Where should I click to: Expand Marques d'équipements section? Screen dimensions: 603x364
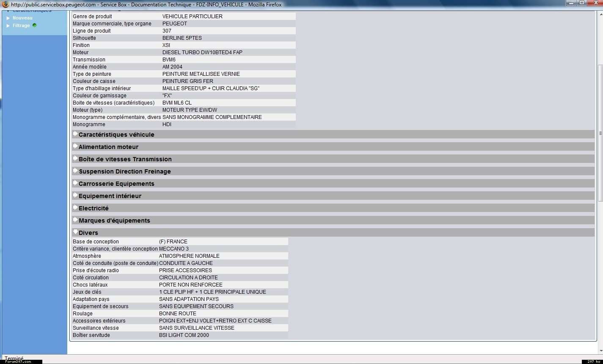(333, 220)
